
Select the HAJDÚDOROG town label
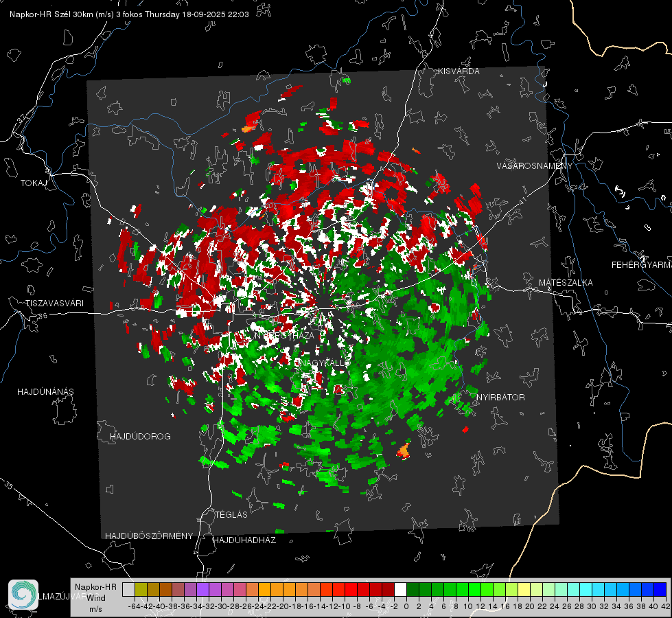pos(140,437)
